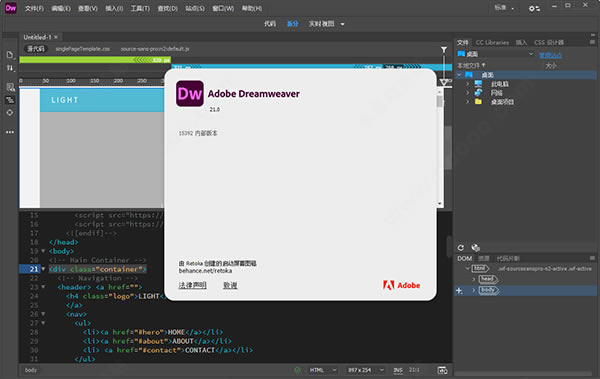This screenshot has width=600, height=379.
Task: Toggle INS insert mode in status bar
Action: (398, 370)
